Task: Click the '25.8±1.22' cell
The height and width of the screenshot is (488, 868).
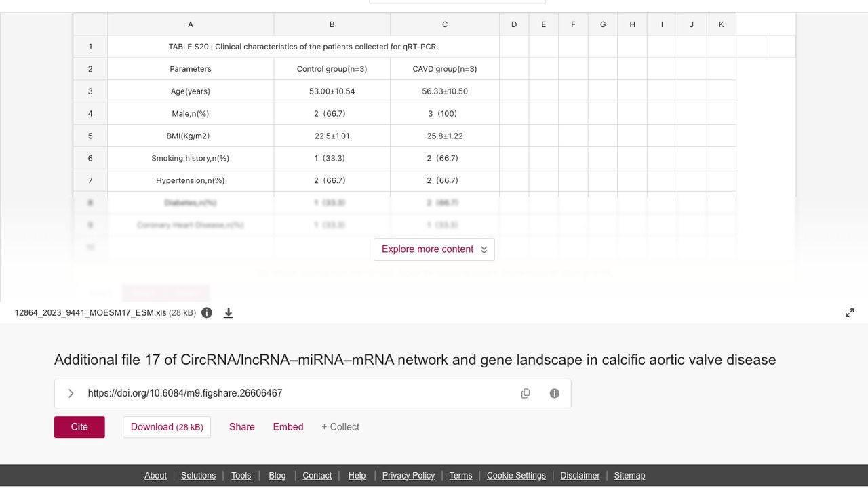Action: 445,136
